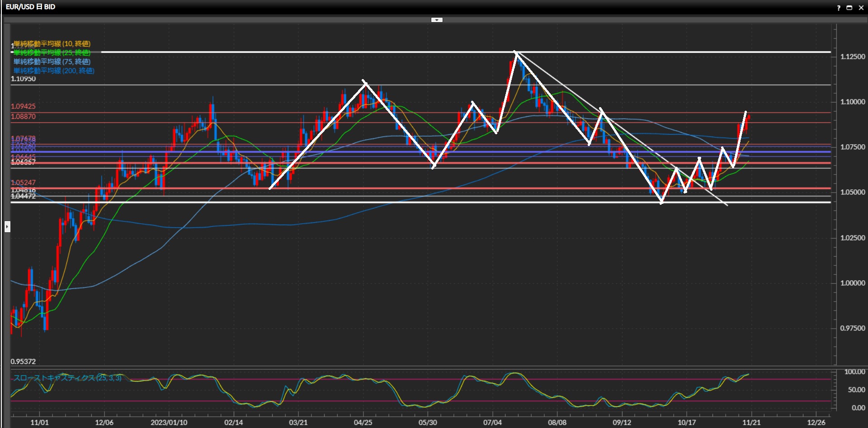Click the 単純移動平均線 (200, 終値) indicator label

(x=54, y=71)
